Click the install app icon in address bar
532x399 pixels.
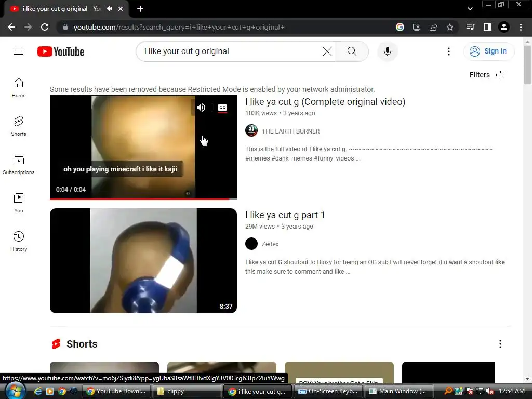click(x=417, y=27)
